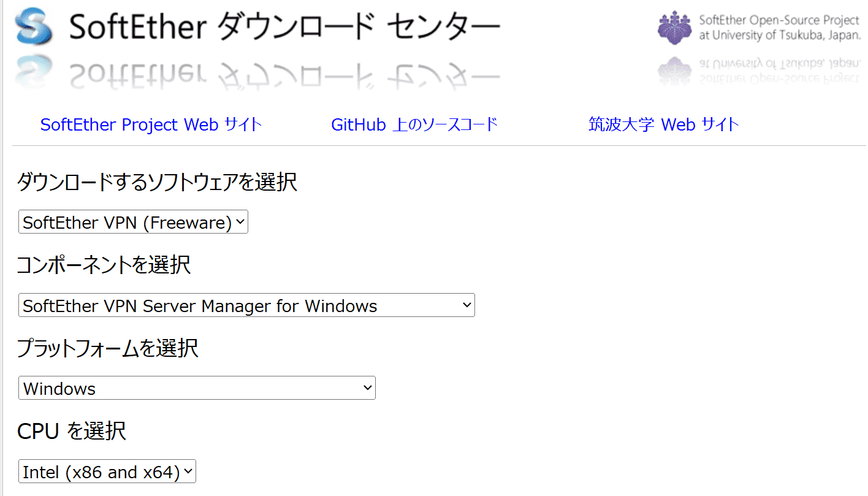Click the CPU を選択 label

(72, 431)
